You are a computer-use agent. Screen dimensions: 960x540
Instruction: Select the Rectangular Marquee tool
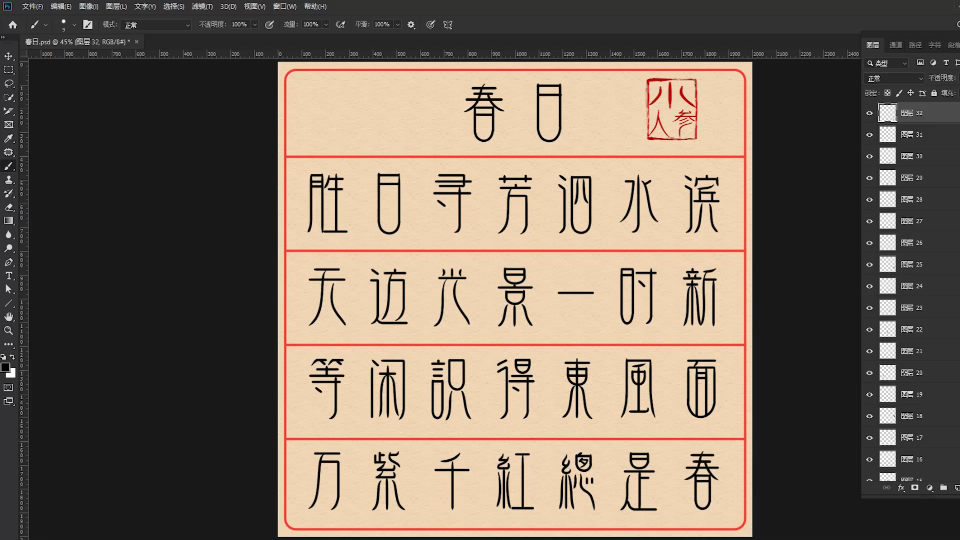click(9, 70)
